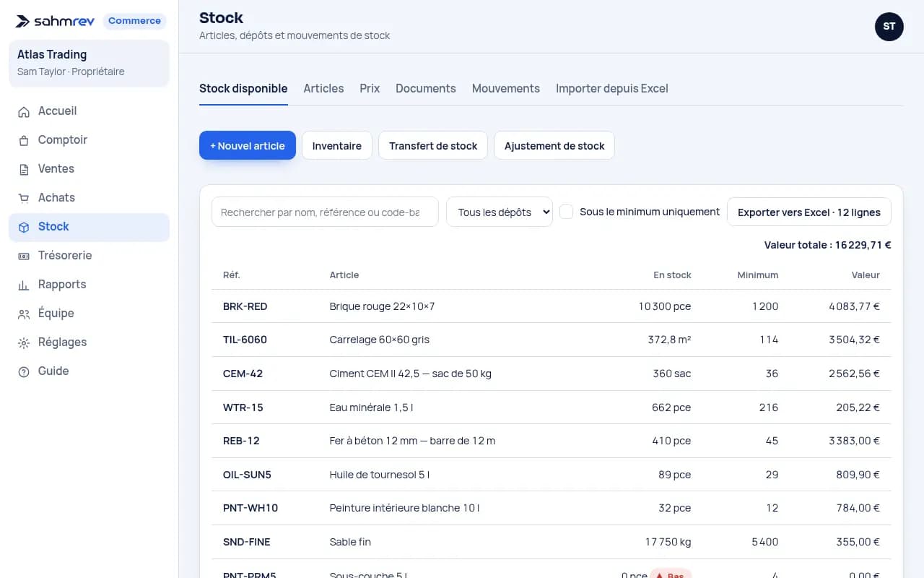
Task: Enable the Sous le minimum uniquement checkbox
Action: 567,212
